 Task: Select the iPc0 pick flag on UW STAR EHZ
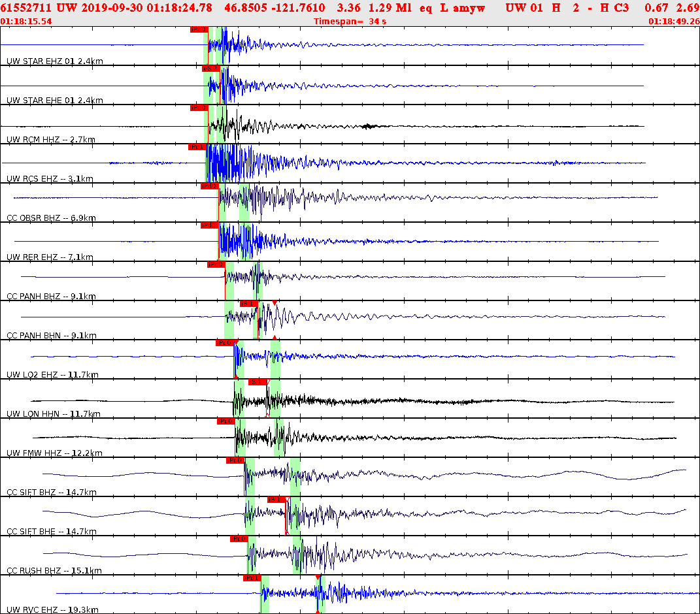pos(199,29)
